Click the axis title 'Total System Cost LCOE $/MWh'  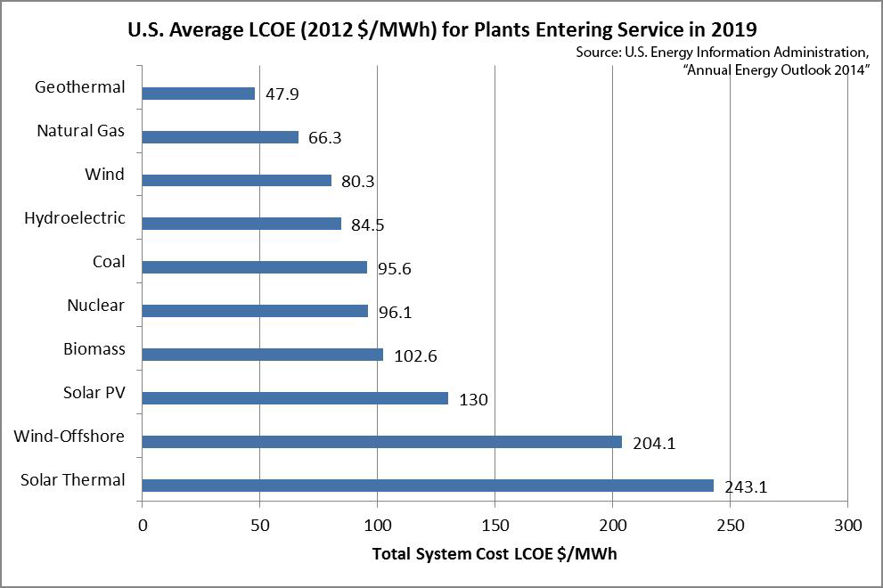[495, 554]
